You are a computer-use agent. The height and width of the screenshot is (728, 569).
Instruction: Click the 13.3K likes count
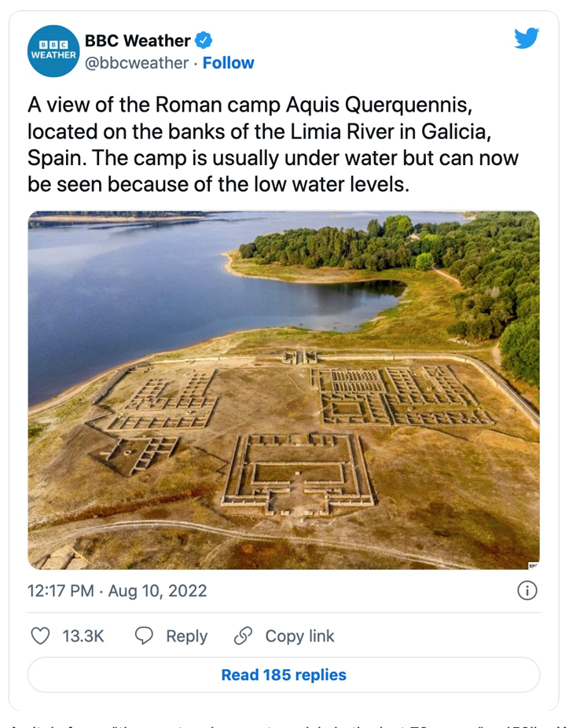pos(83,636)
